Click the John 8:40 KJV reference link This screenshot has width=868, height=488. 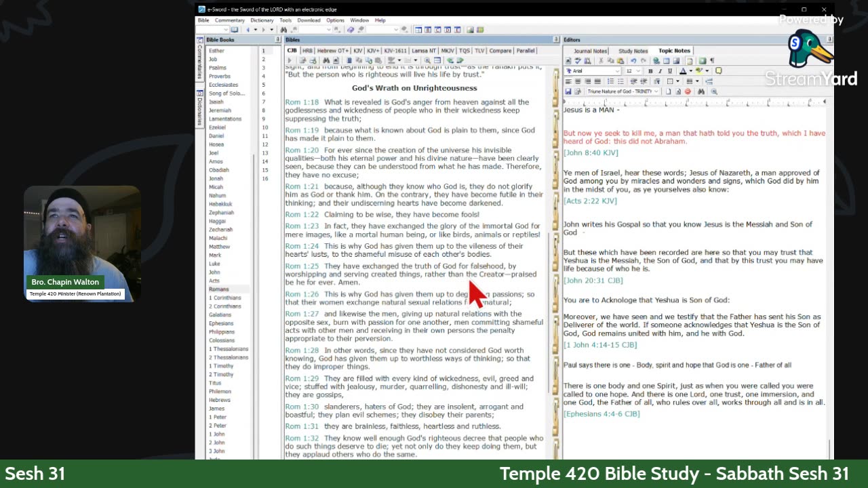591,153
